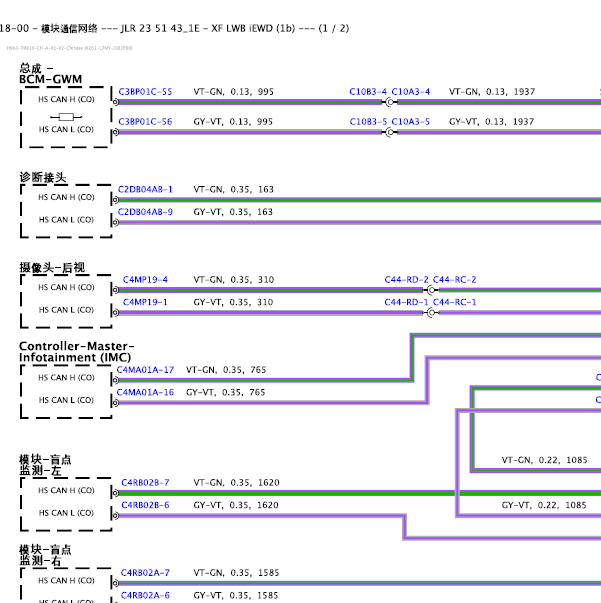Click inline connector C10B3-5

coord(368,122)
